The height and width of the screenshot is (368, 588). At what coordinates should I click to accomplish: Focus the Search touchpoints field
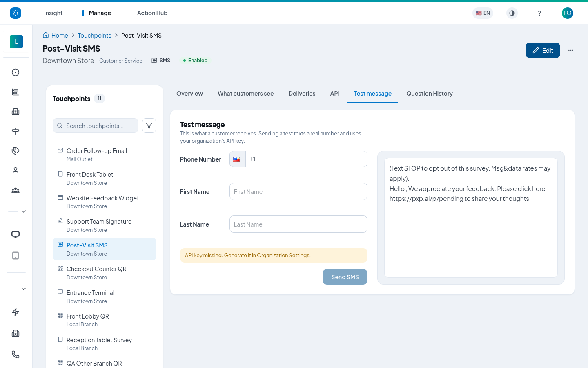click(x=96, y=126)
